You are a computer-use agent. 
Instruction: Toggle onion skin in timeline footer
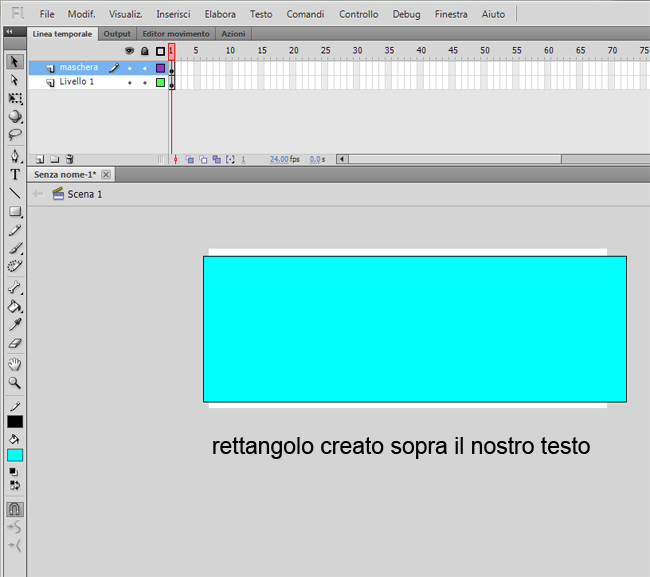(190, 159)
